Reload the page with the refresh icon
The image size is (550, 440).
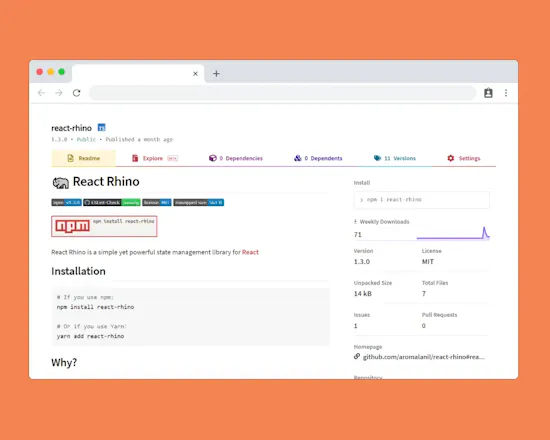coord(76,93)
